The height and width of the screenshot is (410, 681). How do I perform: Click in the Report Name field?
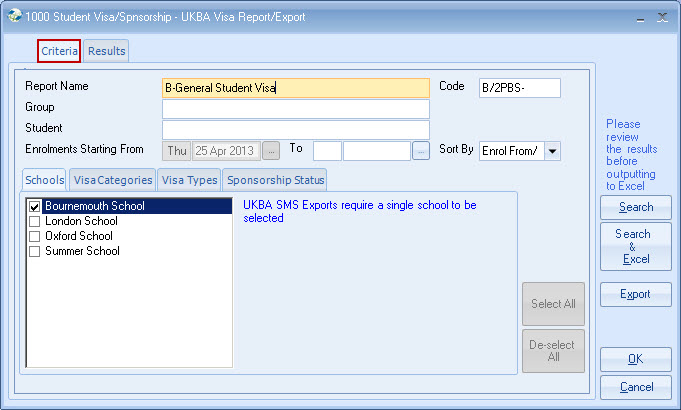[295, 88]
